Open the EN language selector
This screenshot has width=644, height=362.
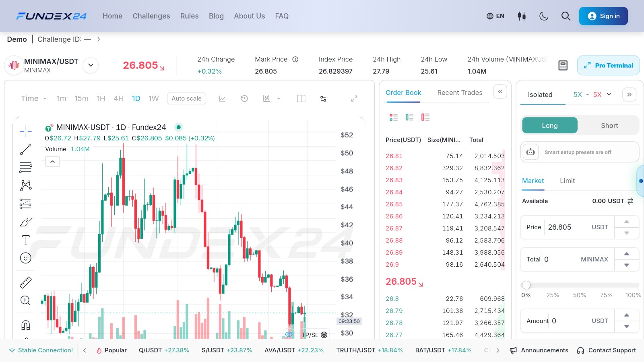pyautogui.click(x=495, y=16)
